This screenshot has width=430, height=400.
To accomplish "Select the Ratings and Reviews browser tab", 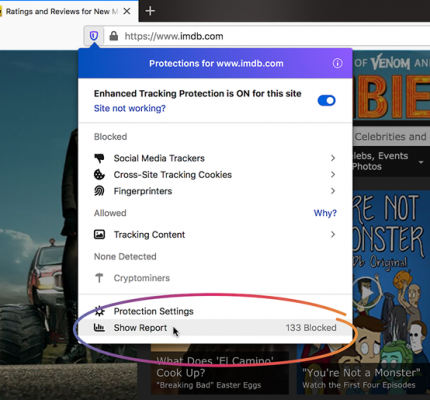I will pos(62,11).
